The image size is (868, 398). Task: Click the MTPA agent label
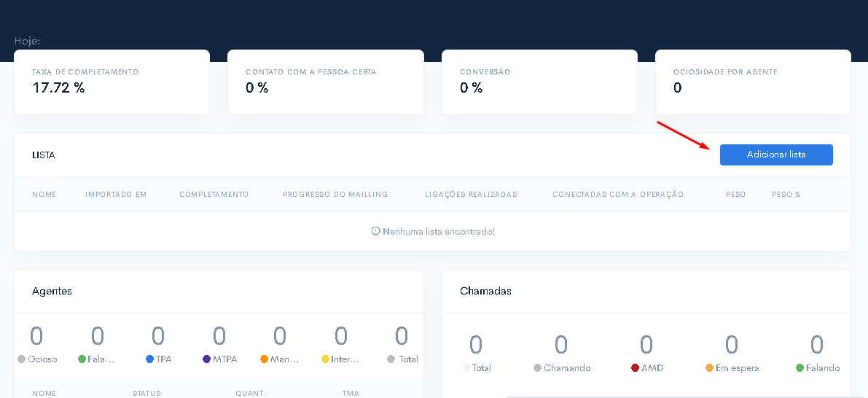(224, 359)
